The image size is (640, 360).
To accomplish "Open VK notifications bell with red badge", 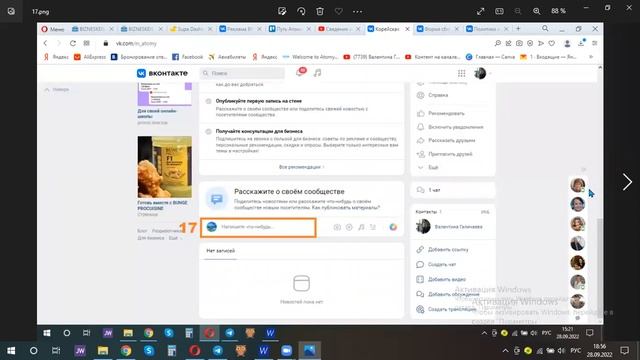I will [300, 73].
